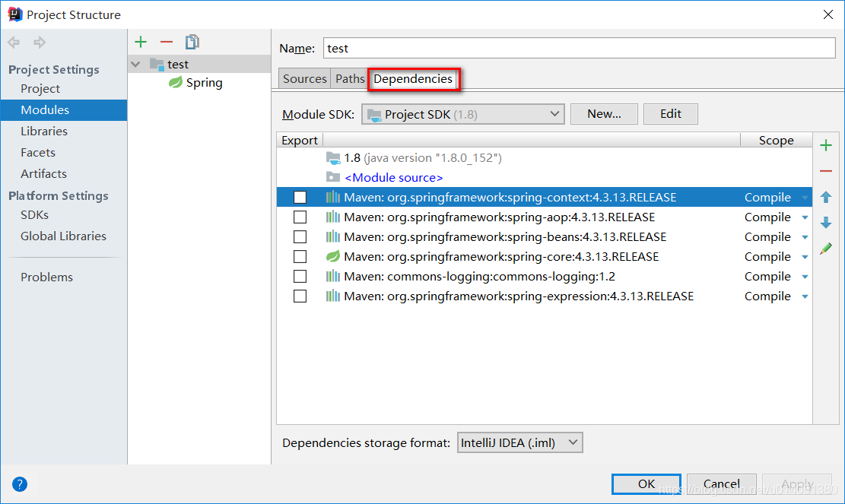Click library icon of spring-context row
This screenshot has height=504, width=845.
pyautogui.click(x=333, y=197)
